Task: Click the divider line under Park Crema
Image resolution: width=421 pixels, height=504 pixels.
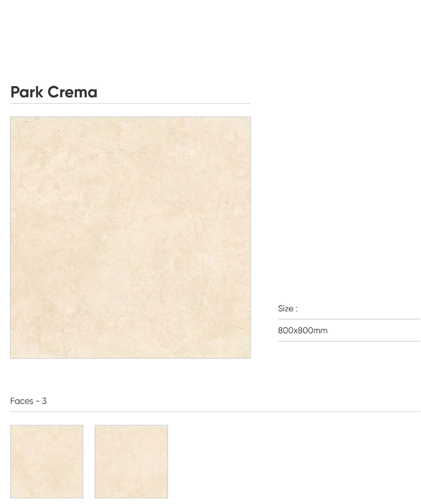Action: click(x=130, y=104)
